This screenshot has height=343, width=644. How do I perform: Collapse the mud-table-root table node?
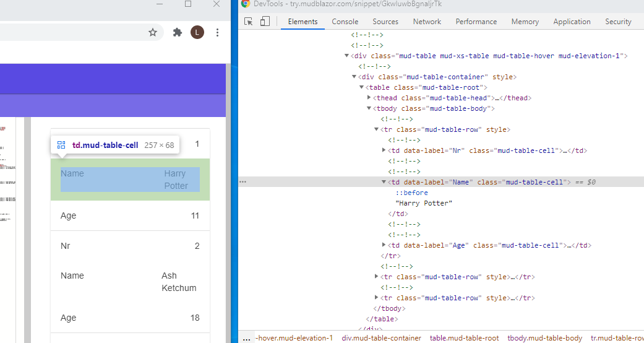[361, 87]
